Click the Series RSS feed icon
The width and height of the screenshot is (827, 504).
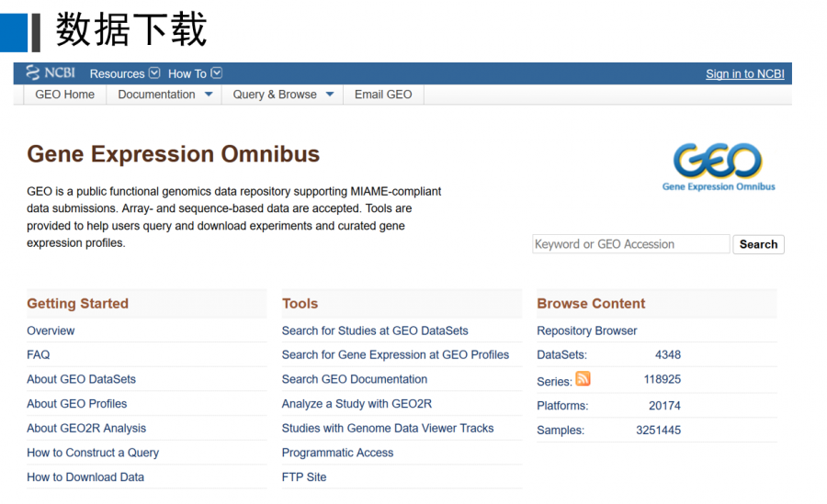click(x=583, y=379)
